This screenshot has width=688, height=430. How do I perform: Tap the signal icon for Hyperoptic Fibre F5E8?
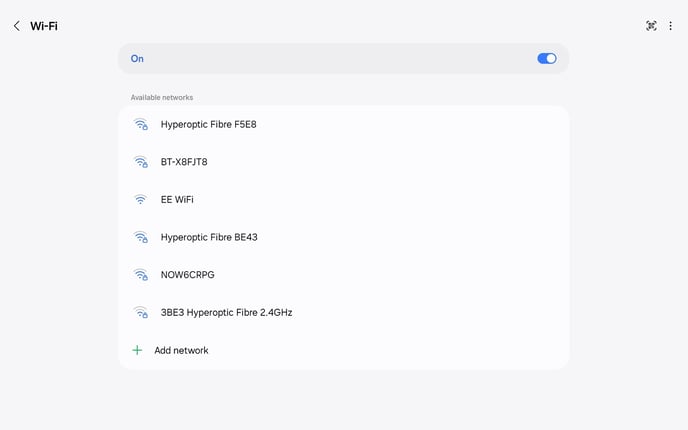coord(140,124)
